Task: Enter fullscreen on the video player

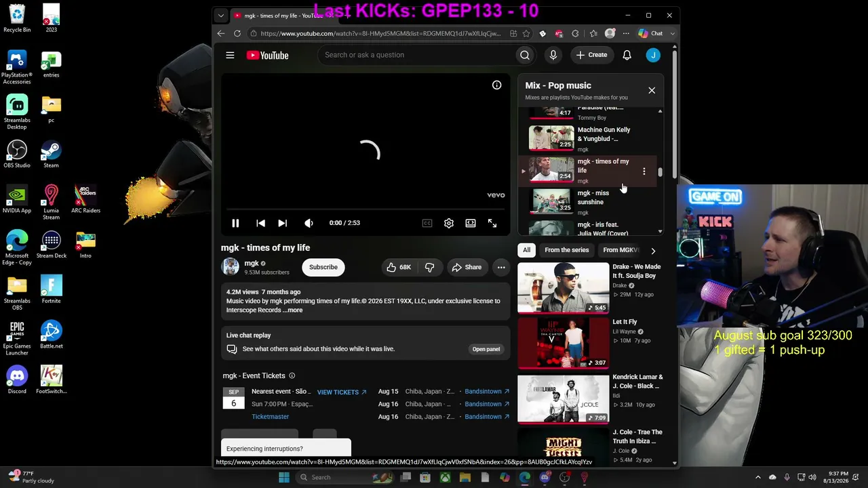Action: 492,223
